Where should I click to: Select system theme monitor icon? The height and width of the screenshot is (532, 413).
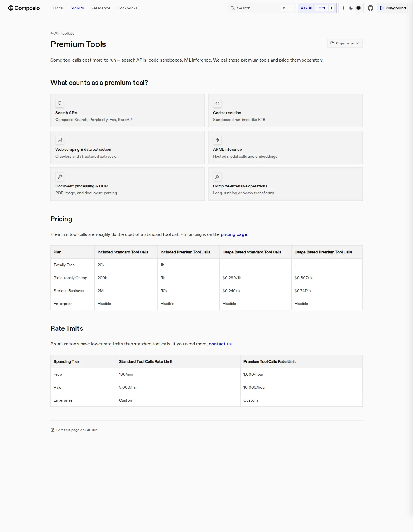(x=359, y=8)
